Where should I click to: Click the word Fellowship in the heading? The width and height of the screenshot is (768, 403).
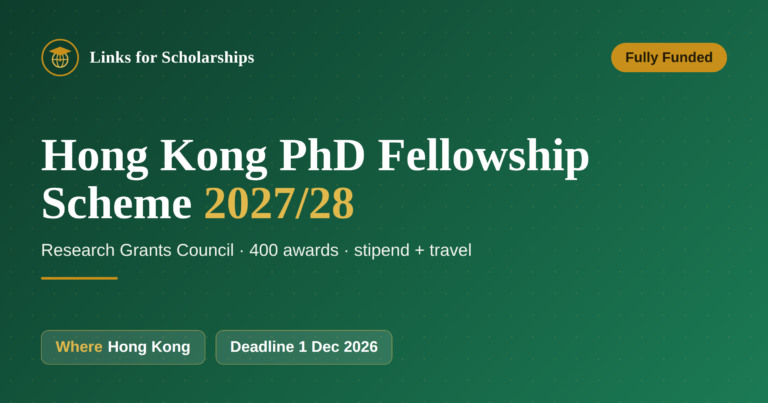tap(484, 156)
